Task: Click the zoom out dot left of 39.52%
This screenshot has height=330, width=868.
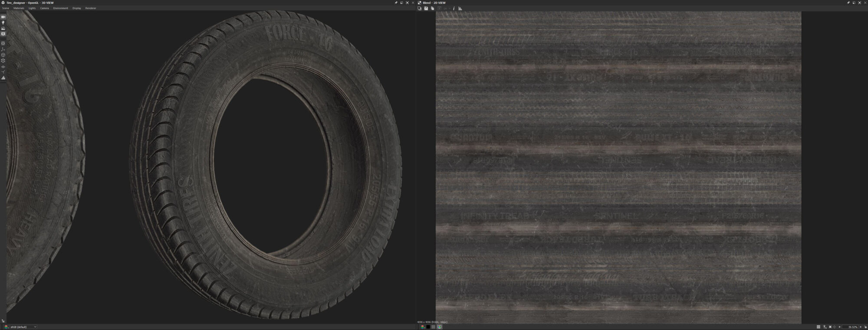Action: pyautogui.click(x=839, y=327)
